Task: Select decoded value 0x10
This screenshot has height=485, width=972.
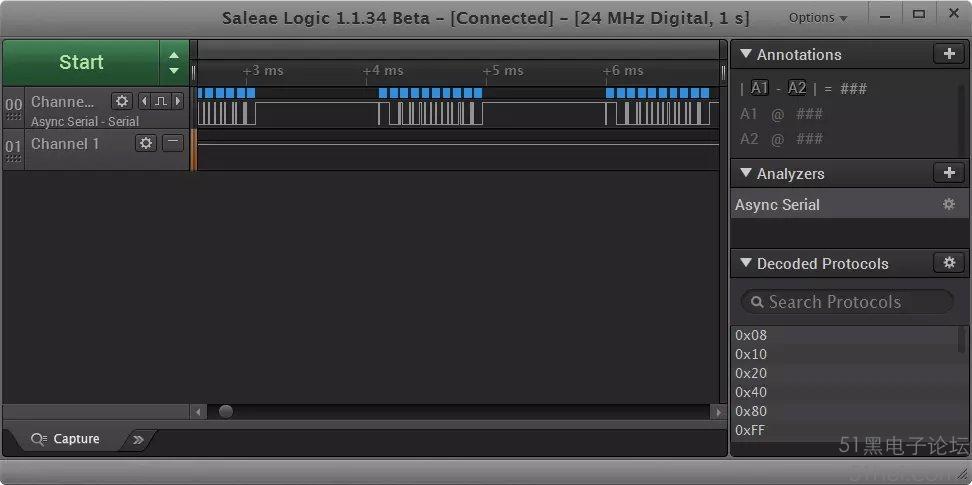Action: (x=844, y=354)
